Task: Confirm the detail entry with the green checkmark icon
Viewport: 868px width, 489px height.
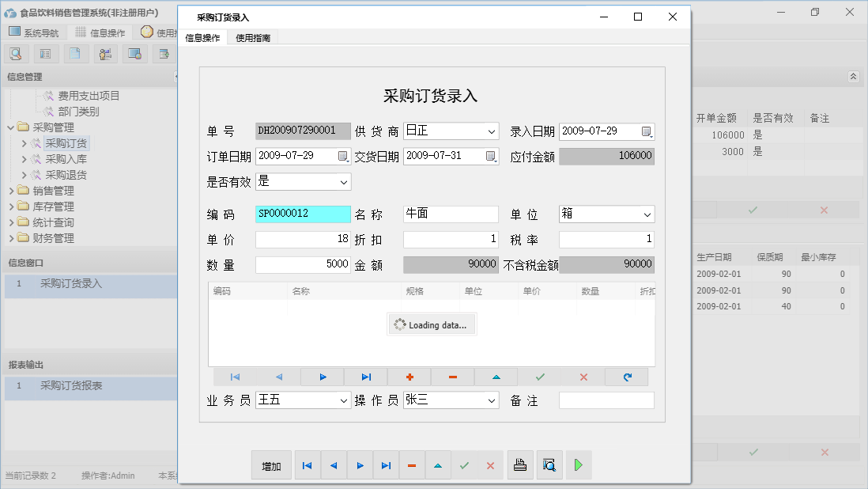Action: point(540,377)
